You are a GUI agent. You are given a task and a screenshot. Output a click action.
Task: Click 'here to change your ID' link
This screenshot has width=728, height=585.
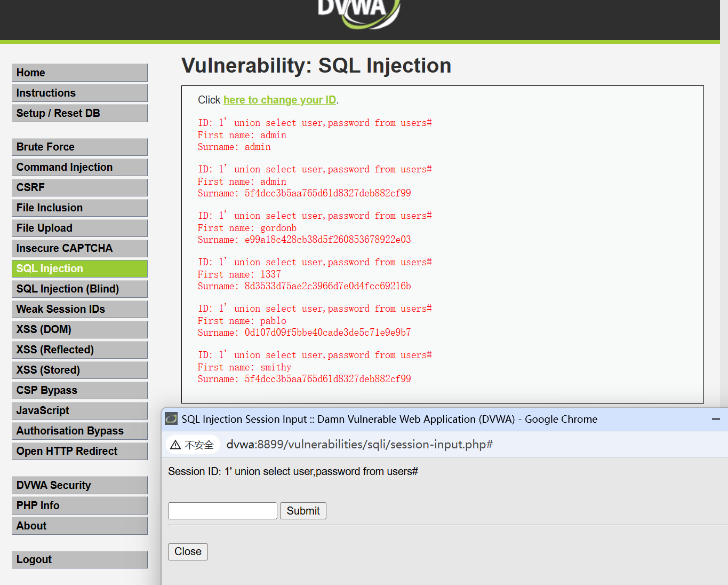279,100
